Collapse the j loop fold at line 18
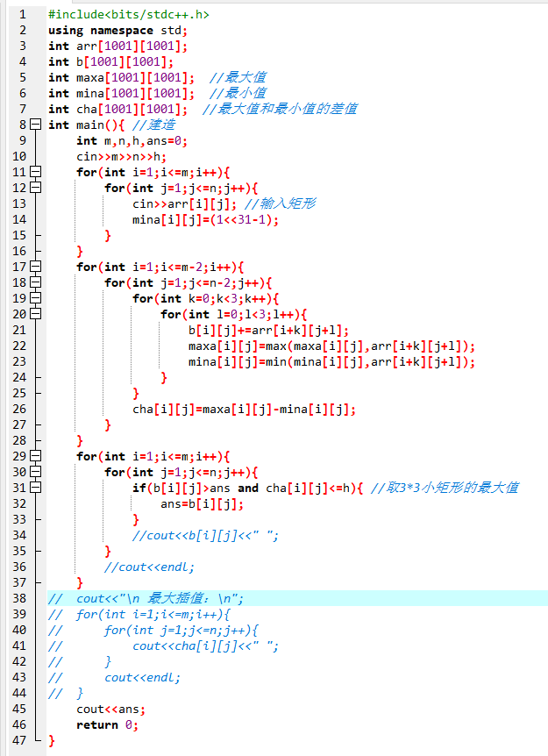Image resolution: width=548 pixels, height=756 pixels. [x=35, y=283]
